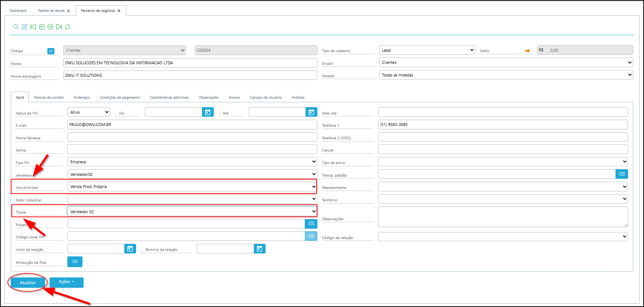Open the Características adicionais tab
The height and width of the screenshot is (307, 644).
[169, 98]
